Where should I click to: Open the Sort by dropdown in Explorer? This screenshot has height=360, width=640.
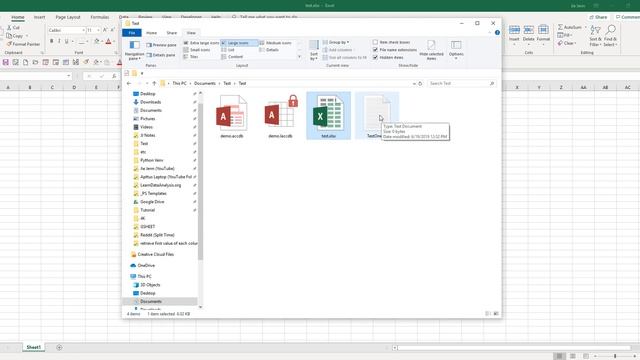point(314,51)
